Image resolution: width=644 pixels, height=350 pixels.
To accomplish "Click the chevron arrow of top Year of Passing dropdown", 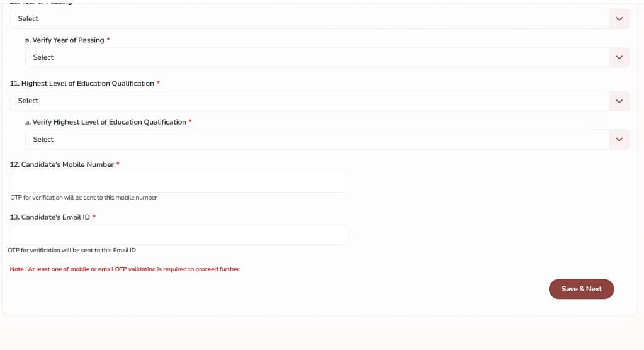I will tap(619, 19).
